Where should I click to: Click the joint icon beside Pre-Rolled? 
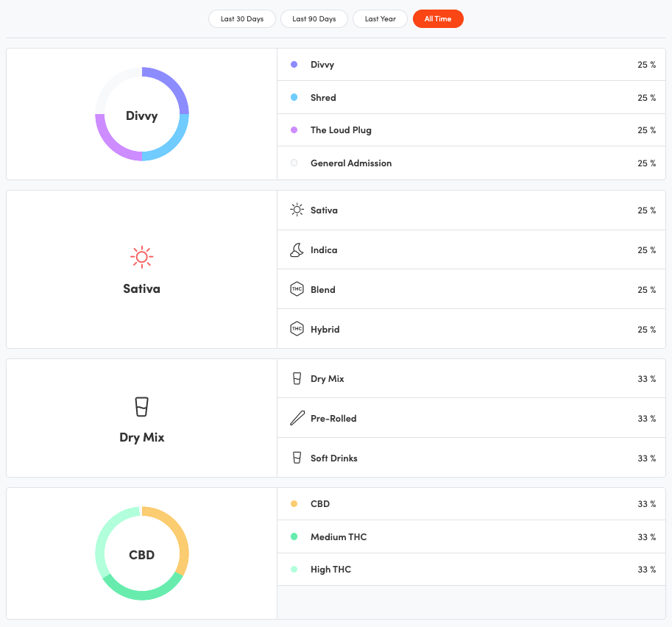(x=297, y=419)
